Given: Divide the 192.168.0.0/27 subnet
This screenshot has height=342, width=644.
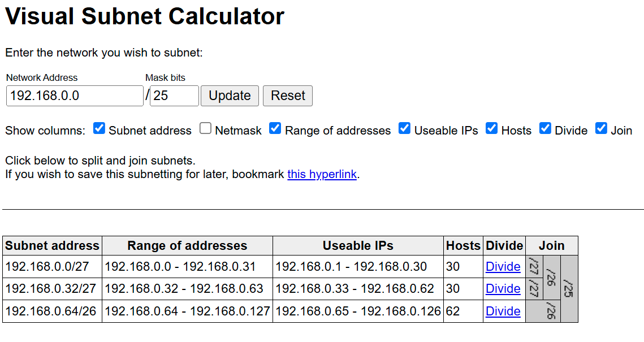Looking at the screenshot, I should coord(503,266).
